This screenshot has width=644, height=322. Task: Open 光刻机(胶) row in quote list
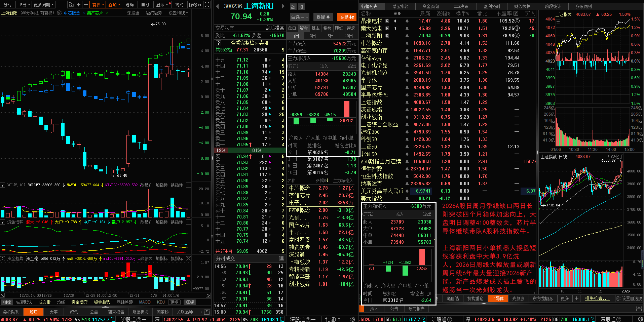pyautogui.click(x=447, y=73)
